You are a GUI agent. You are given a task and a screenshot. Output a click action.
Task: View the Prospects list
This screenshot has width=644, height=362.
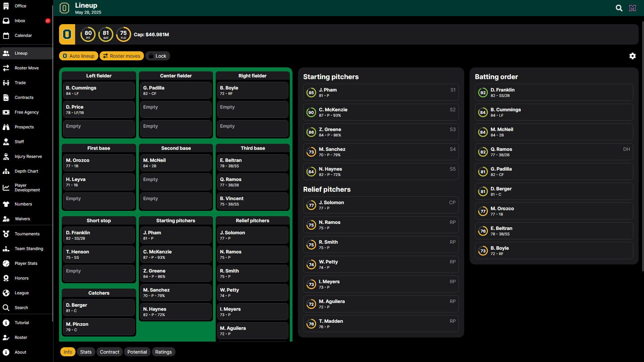coord(24,127)
